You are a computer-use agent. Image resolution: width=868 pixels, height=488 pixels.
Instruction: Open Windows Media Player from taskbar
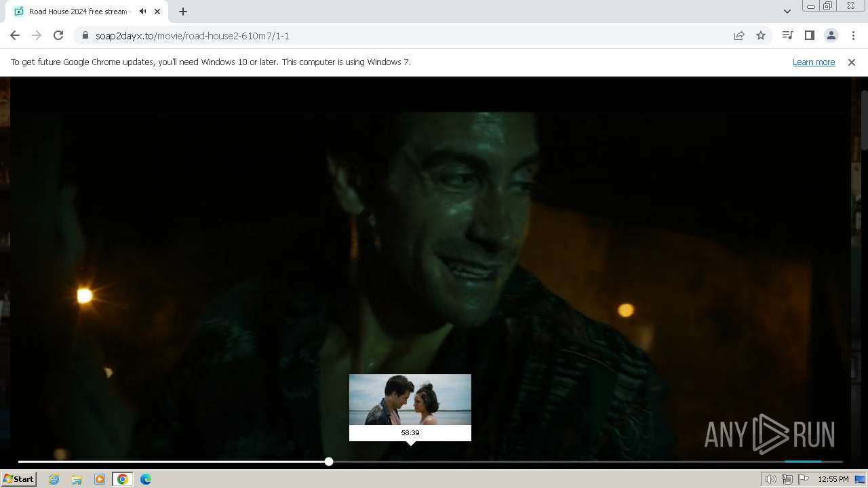[x=100, y=479]
